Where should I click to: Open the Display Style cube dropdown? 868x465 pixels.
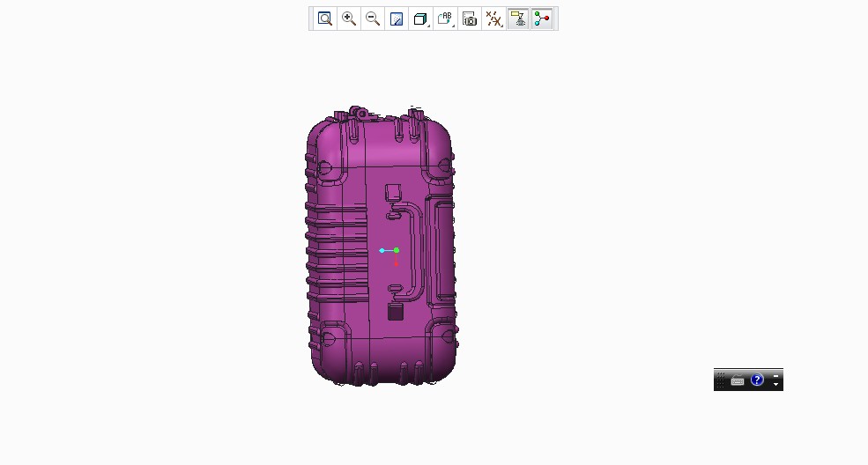(x=420, y=18)
